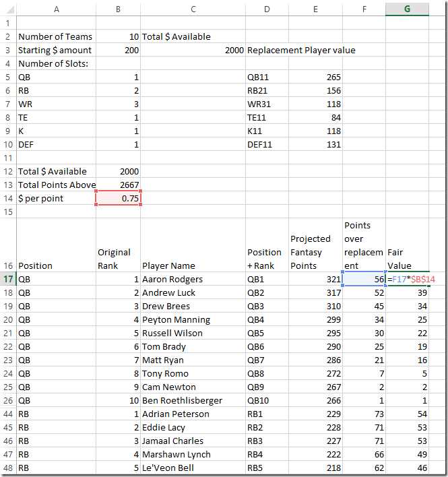Click the WR31 replacement cell
This screenshot has height=477, width=448.
[267, 104]
